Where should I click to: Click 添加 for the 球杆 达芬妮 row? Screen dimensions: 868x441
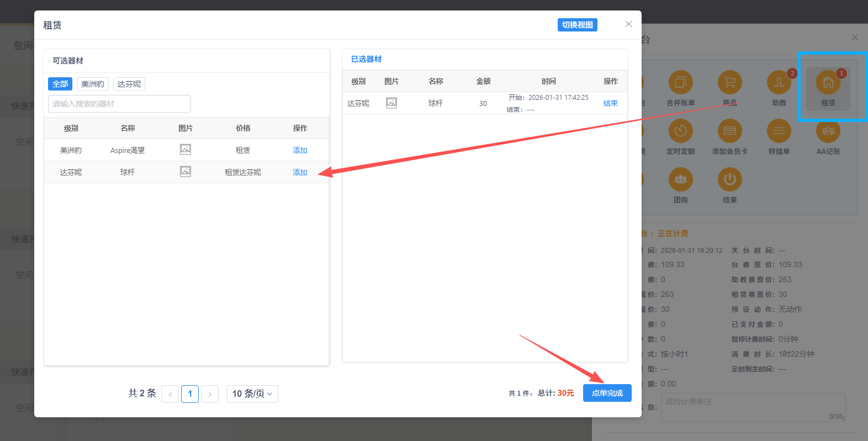pyautogui.click(x=300, y=172)
